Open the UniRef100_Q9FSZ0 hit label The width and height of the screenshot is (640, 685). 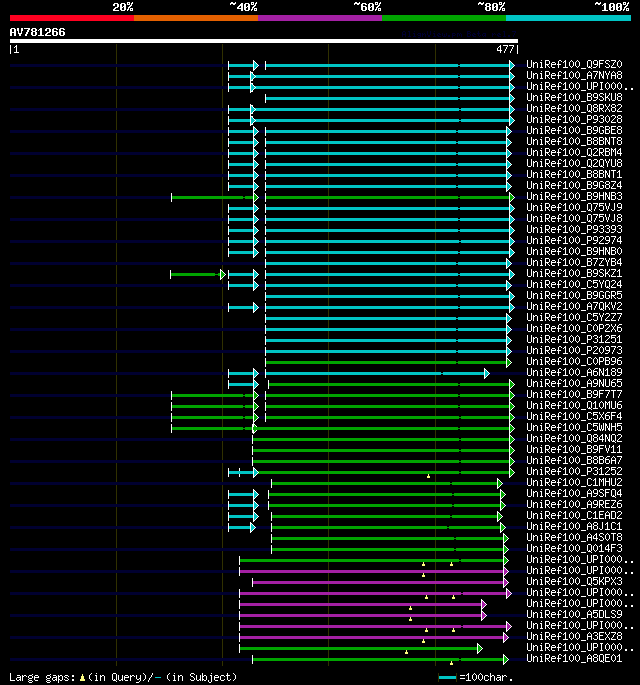pos(574,64)
